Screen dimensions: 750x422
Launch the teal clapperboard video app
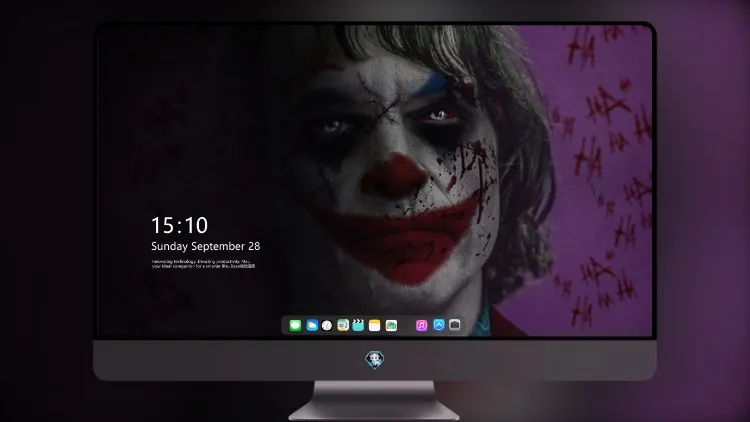point(358,325)
